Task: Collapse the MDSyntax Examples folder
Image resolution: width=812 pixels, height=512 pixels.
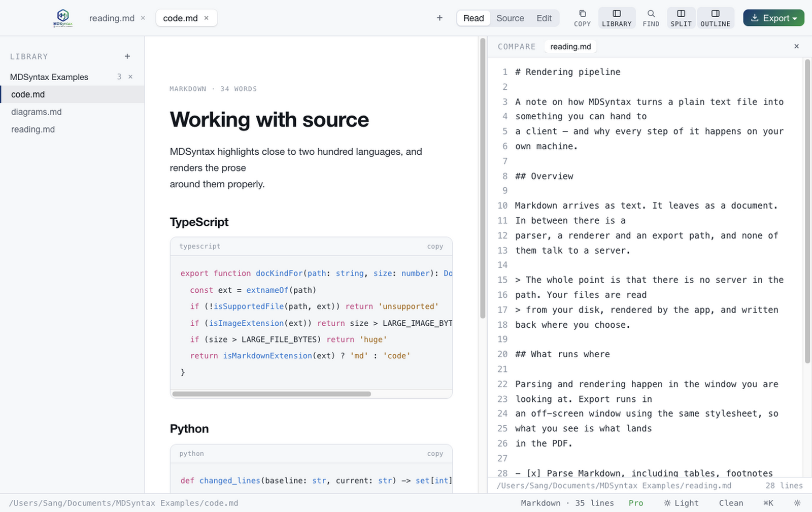Action: [49, 77]
